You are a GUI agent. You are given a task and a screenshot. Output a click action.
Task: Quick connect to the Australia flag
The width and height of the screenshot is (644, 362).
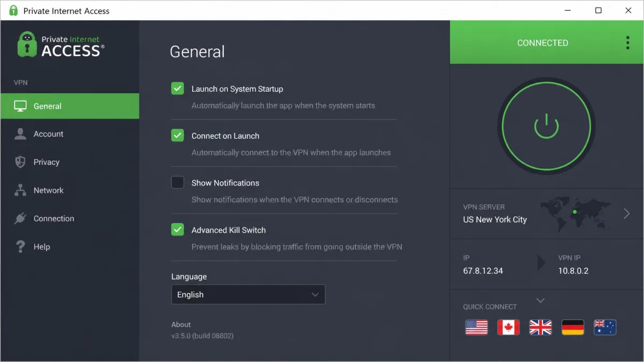click(x=605, y=327)
